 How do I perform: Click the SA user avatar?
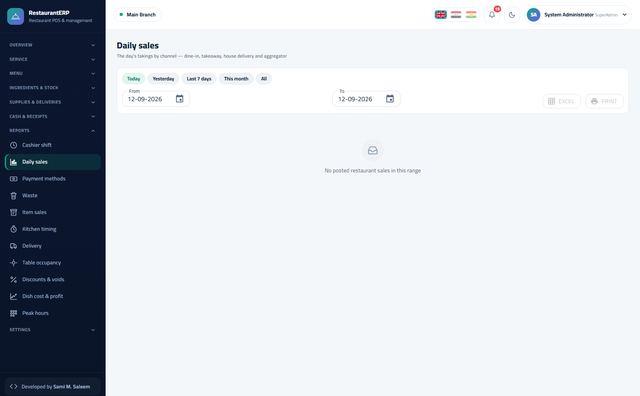(x=533, y=15)
